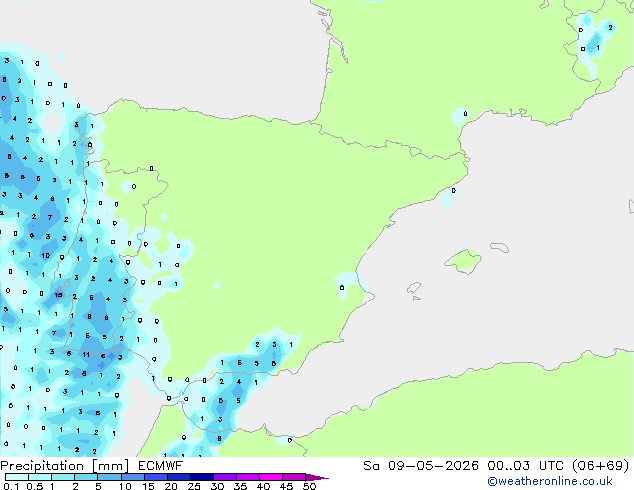This screenshot has width=634, height=490.
Task: Click the '0.1' legend scale label
Action: tap(11, 486)
